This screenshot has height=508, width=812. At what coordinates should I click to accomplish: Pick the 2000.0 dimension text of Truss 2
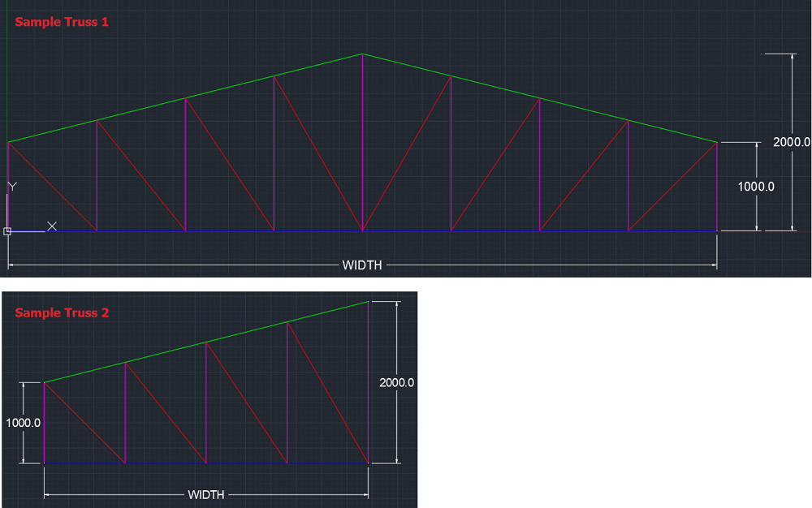pos(397,382)
